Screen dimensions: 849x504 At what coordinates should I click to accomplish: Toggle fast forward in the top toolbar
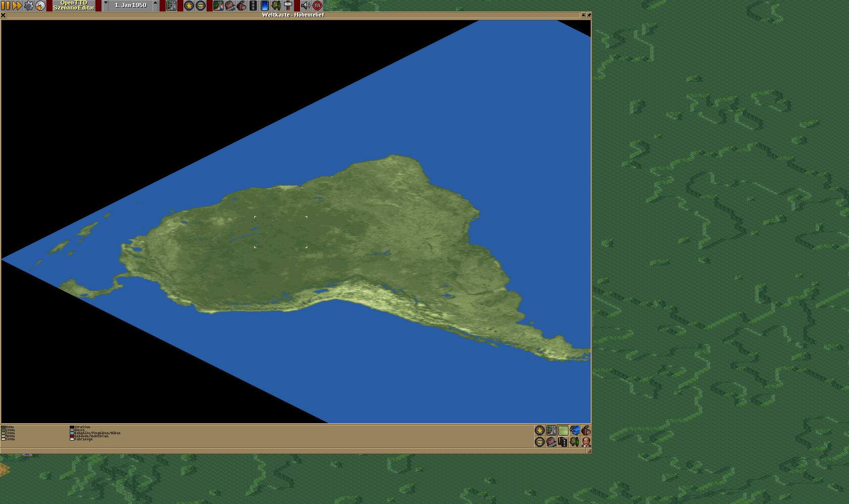[17, 6]
